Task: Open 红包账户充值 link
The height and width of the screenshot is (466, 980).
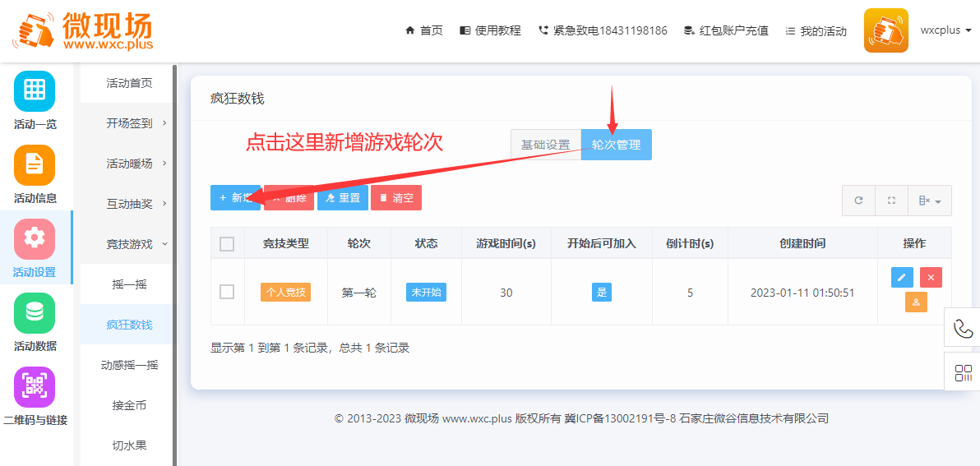Action: point(726,30)
